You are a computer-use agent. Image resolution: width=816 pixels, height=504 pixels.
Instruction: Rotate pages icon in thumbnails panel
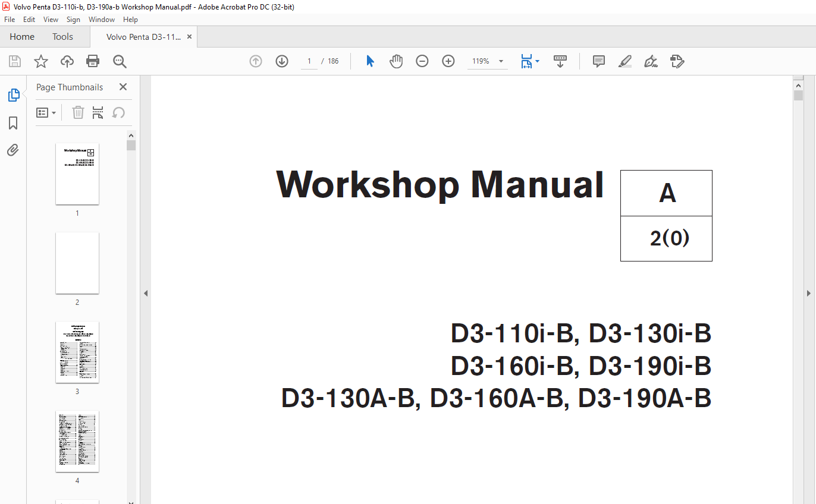119,112
